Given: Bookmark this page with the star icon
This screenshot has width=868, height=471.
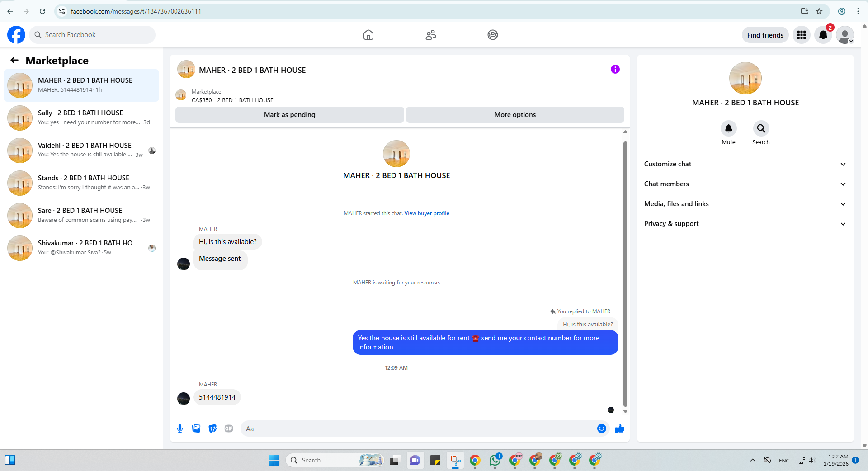Looking at the screenshot, I should [x=819, y=11].
